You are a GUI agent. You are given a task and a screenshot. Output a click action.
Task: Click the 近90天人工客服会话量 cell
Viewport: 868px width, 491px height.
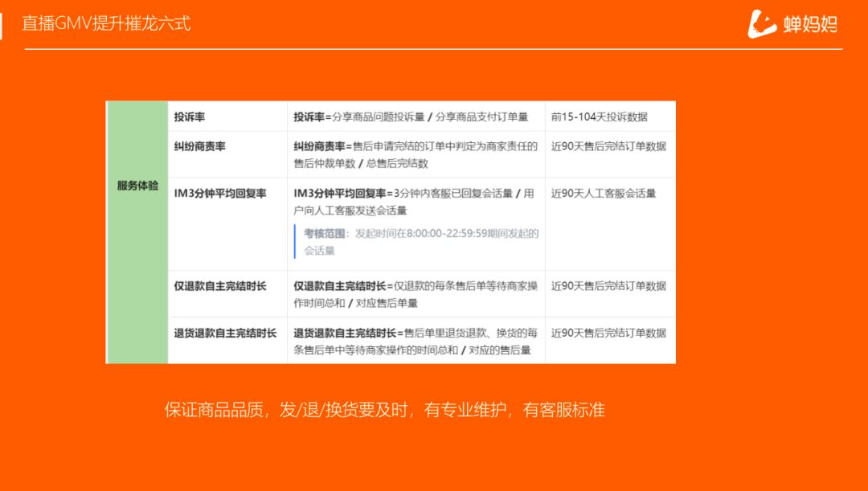pos(610,223)
